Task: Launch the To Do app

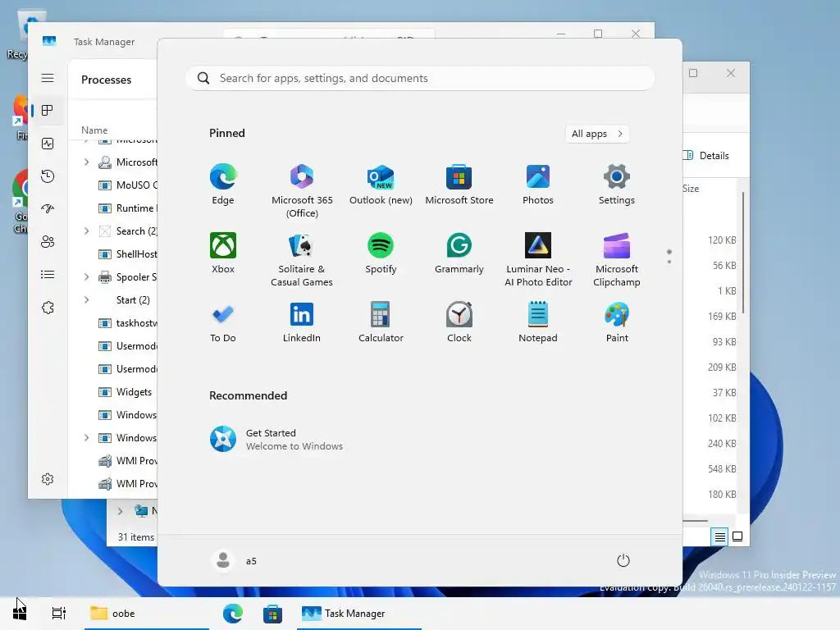Action: click(223, 322)
